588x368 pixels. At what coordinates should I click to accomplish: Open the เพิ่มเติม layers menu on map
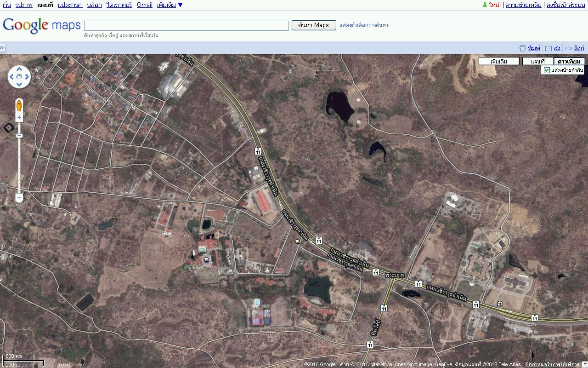tap(499, 61)
